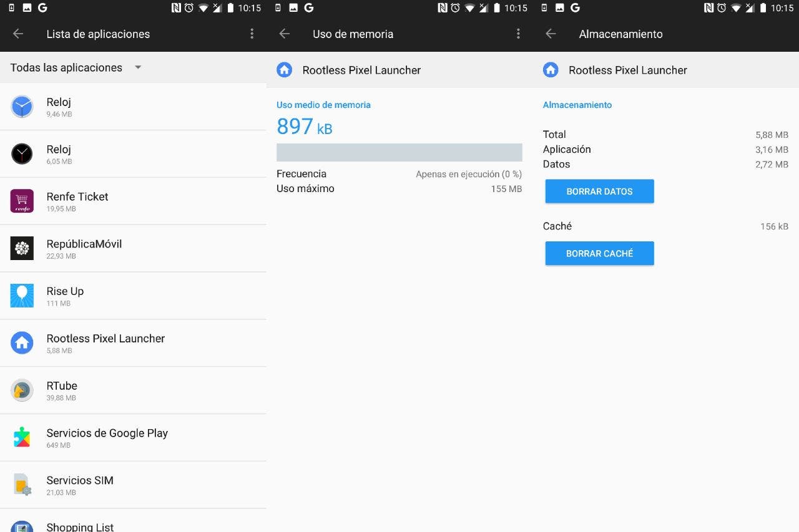Tap the Shopping List entry
The height and width of the screenshot is (532, 799).
point(80,526)
